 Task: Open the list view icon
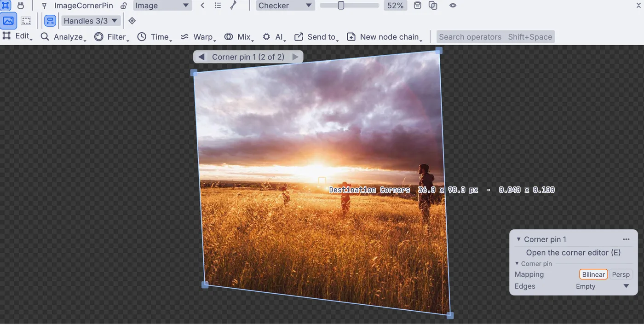click(218, 6)
